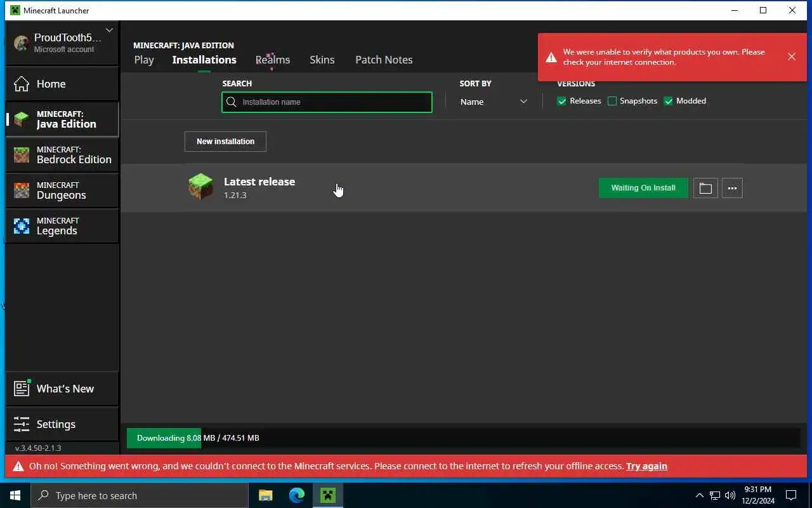Viewport: 812px width, 508px height.
Task: Toggle the Releases versions checkbox
Action: pos(561,101)
